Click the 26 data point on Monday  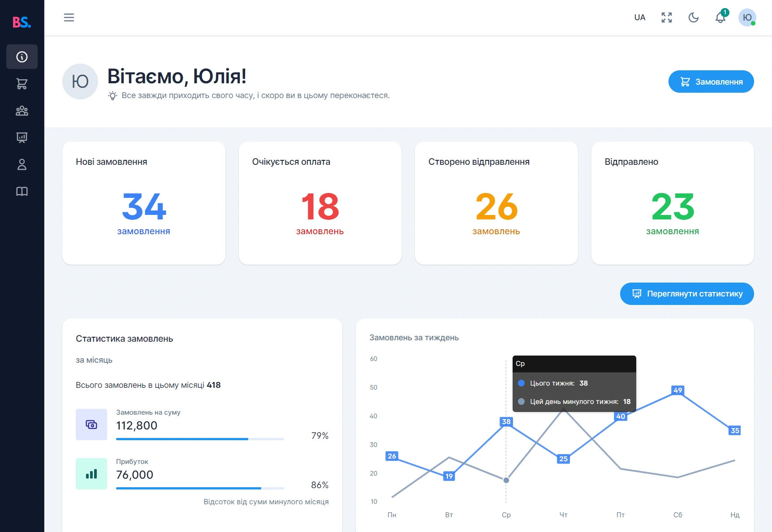[x=392, y=456]
